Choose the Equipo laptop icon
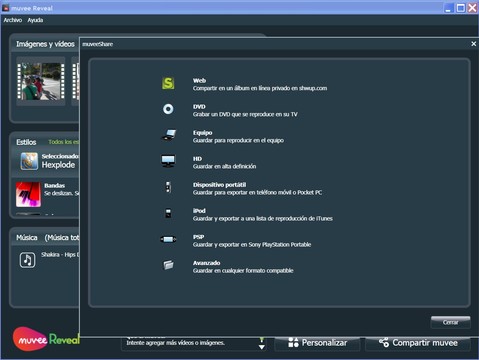The height and width of the screenshot is (360, 479). point(169,135)
